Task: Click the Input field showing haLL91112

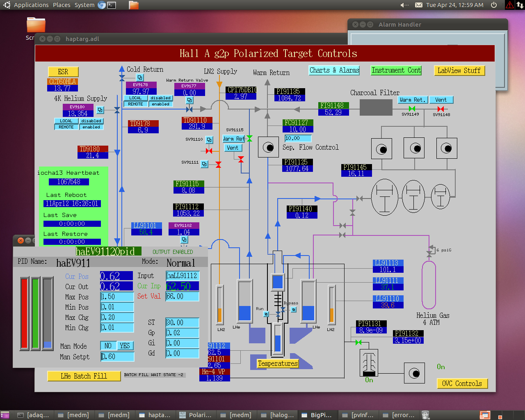Action: (x=183, y=276)
